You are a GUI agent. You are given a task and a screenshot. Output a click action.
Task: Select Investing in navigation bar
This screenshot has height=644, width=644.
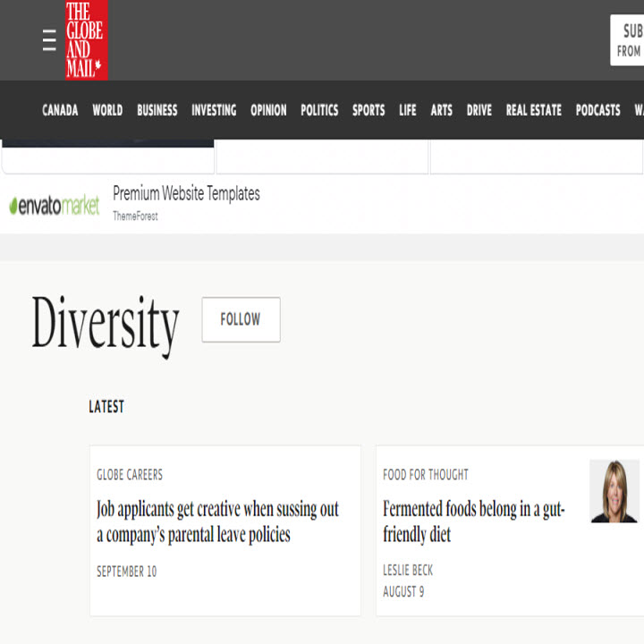214,110
